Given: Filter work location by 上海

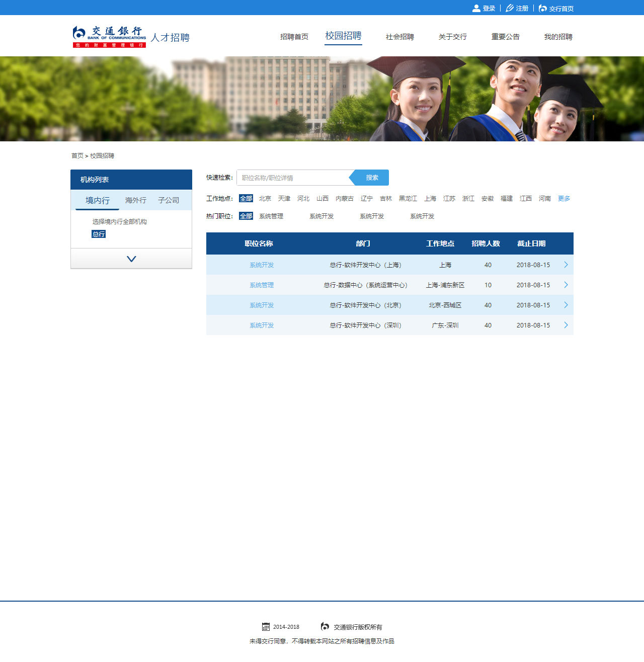Looking at the screenshot, I should (430, 199).
